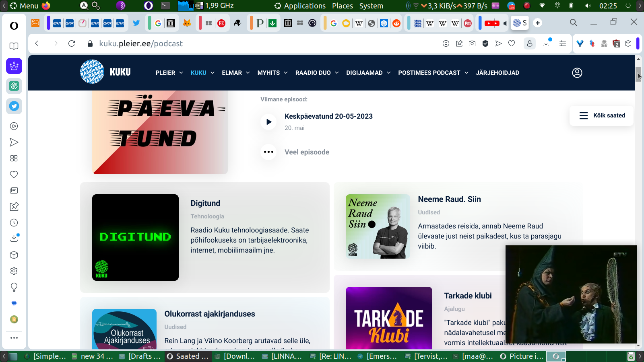Open Aria AI in the sidebar

tap(14, 66)
